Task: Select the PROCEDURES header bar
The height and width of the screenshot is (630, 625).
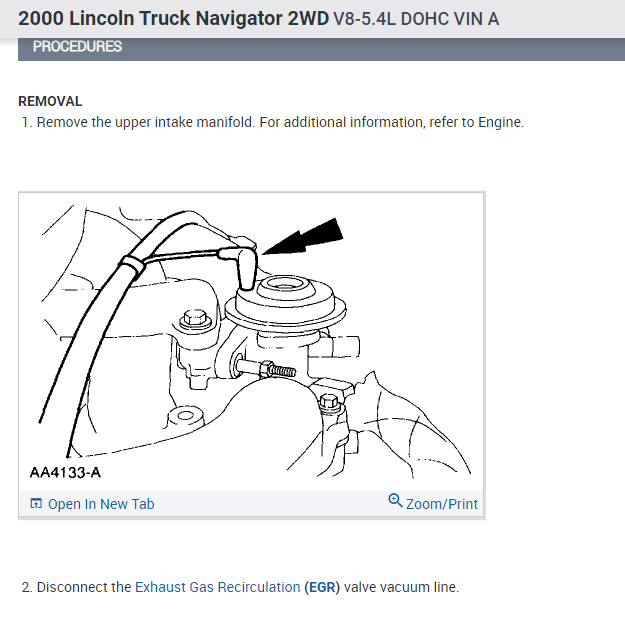Action: pos(321,49)
